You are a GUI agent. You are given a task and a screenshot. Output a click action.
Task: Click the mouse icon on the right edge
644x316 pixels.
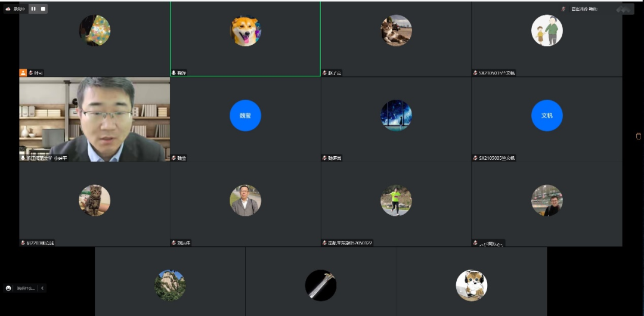pyautogui.click(x=638, y=137)
